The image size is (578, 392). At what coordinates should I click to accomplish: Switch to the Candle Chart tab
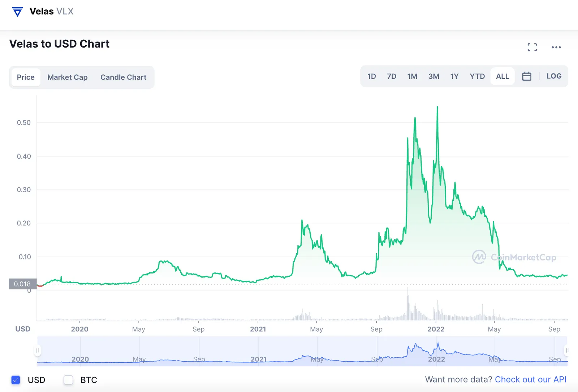pos(124,77)
